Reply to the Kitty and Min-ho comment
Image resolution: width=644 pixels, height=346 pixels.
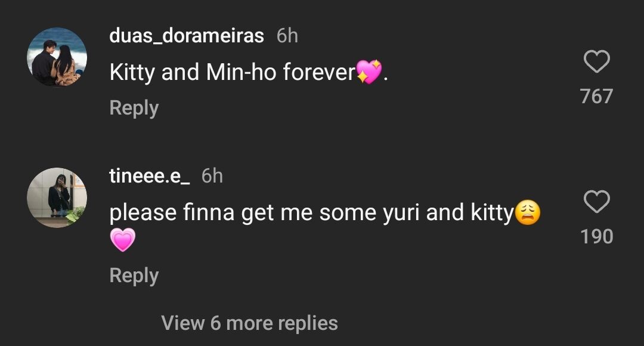[x=134, y=109]
